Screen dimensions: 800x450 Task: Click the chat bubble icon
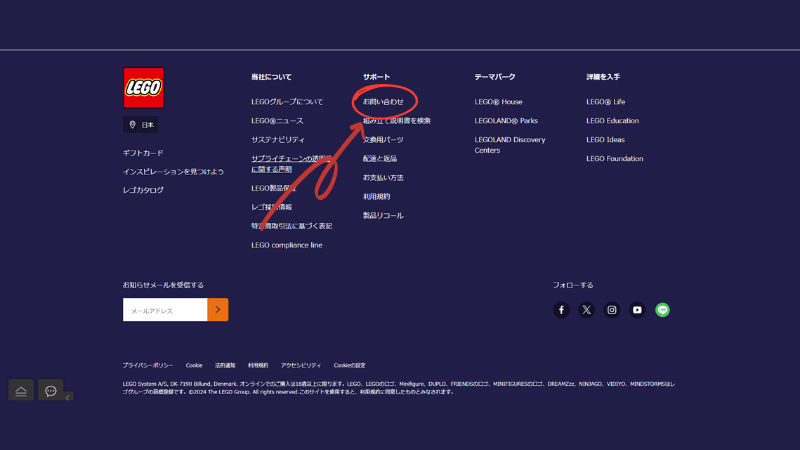pyautogui.click(x=51, y=391)
